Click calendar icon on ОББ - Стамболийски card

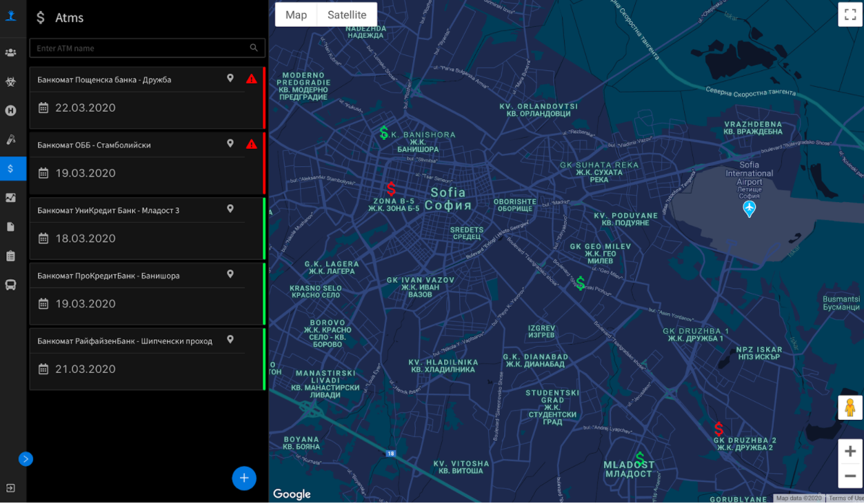pos(43,173)
